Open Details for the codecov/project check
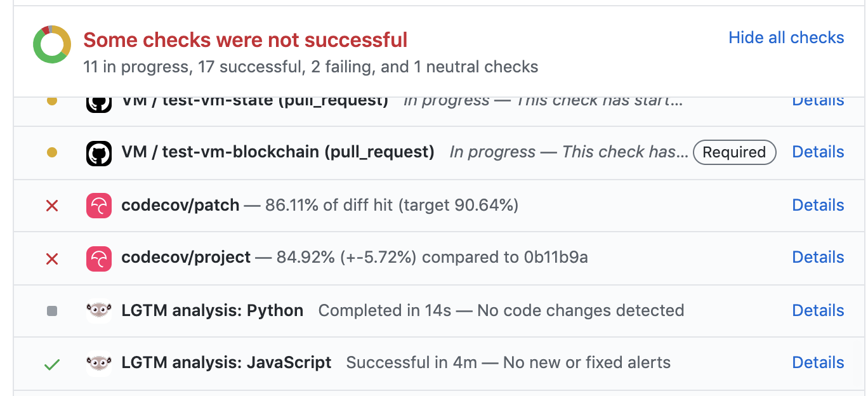 (817, 258)
